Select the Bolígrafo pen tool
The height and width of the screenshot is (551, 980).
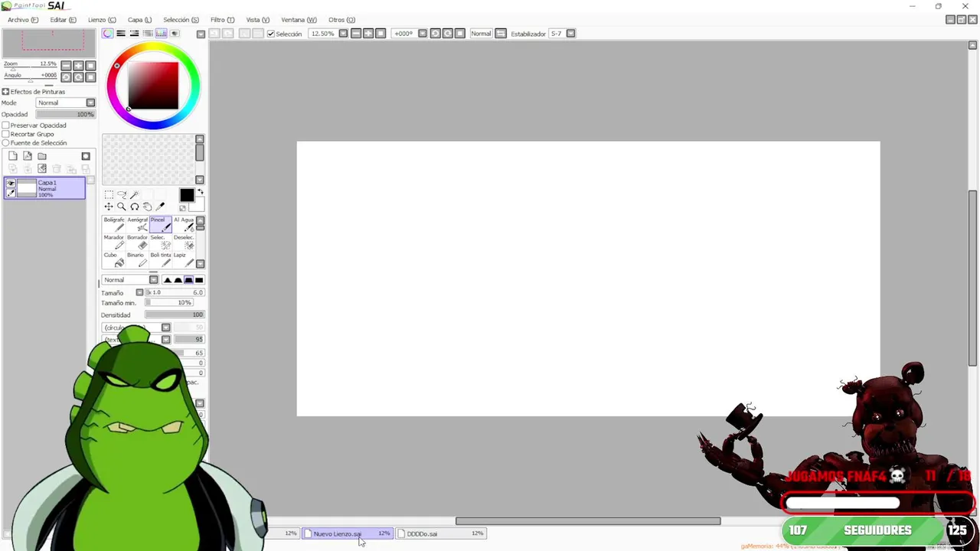click(x=114, y=224)
